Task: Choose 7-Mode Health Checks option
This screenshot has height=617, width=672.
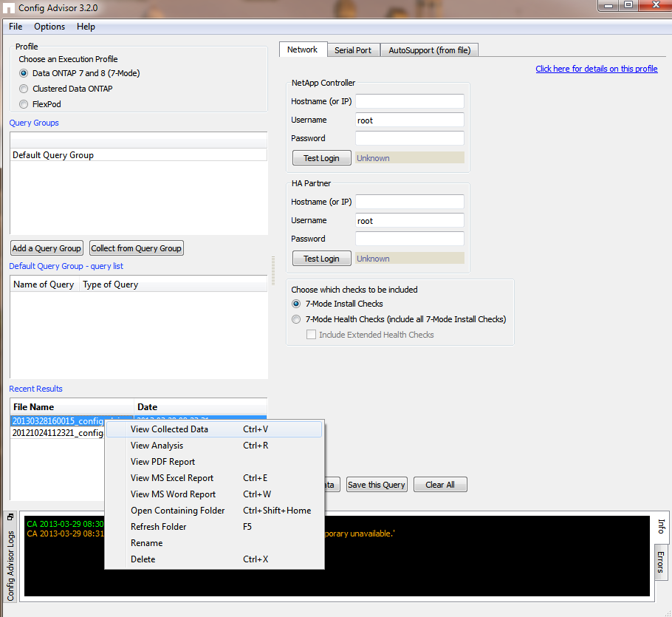Action: pyautogui.click(x=296, y=319)
